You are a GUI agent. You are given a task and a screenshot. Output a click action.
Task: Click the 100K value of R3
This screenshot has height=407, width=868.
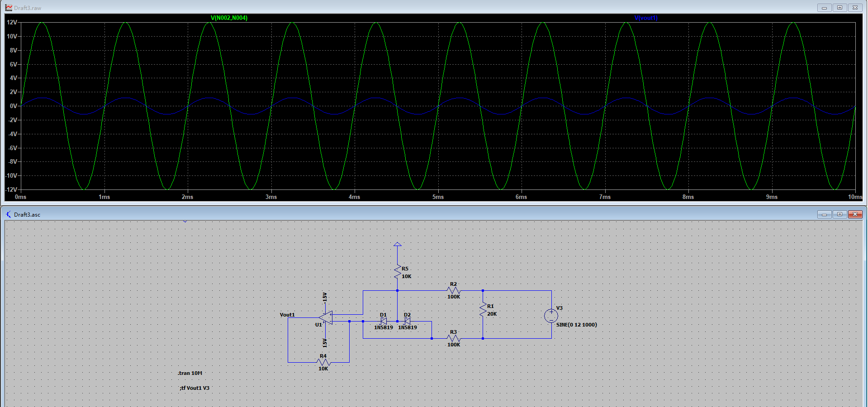[454, 345]
